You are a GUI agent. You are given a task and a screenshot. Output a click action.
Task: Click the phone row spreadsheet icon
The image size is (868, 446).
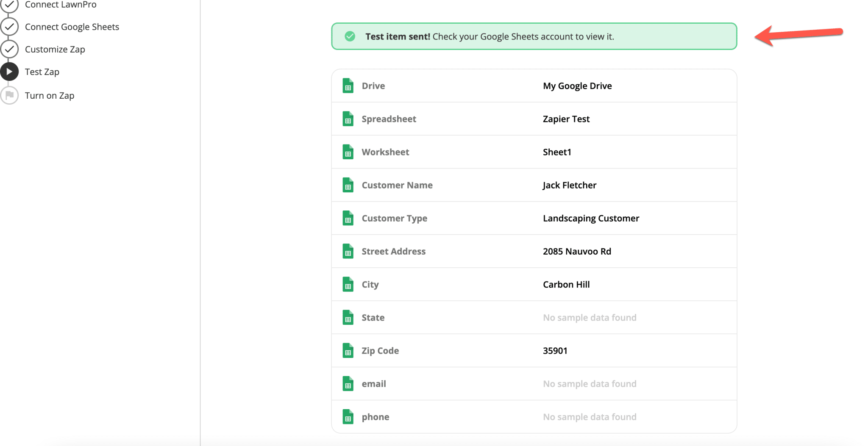(348, 416)
